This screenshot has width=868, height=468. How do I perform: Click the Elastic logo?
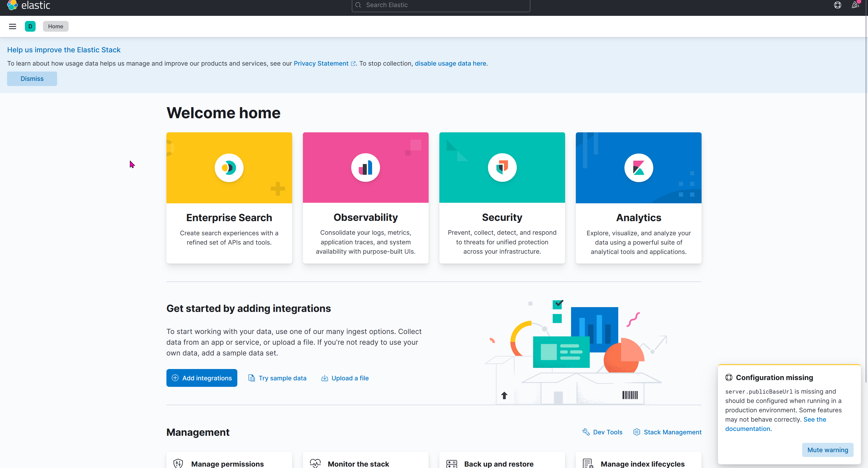(29, 5)
